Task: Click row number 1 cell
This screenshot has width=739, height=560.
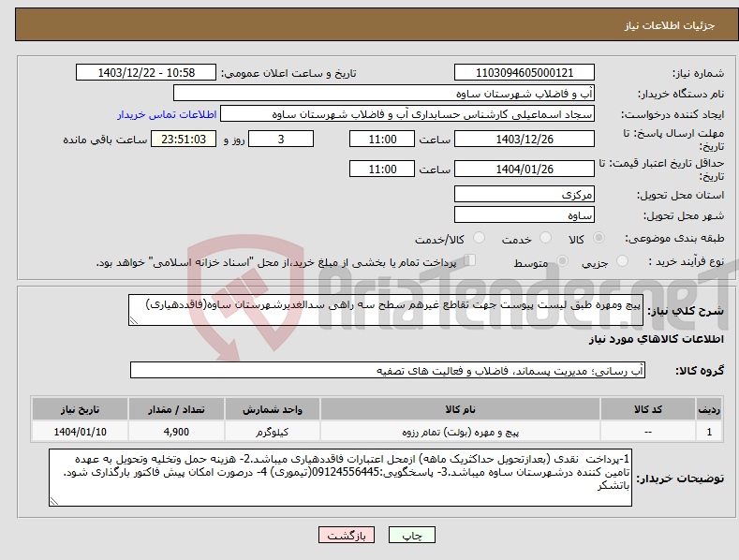Action: pos(709,432)
